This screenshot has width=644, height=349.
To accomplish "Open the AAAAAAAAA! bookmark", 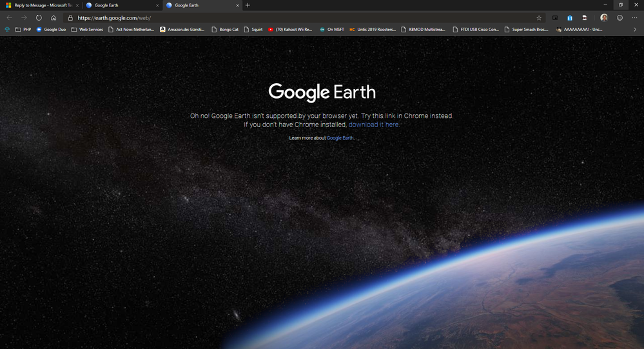I will [x=579, y=30].
